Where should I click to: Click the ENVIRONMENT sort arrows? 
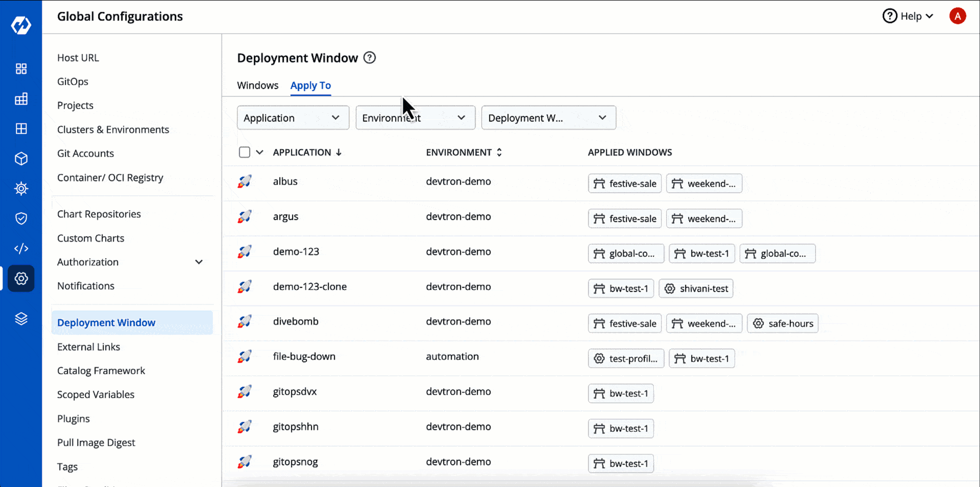[x=499, y=152]
